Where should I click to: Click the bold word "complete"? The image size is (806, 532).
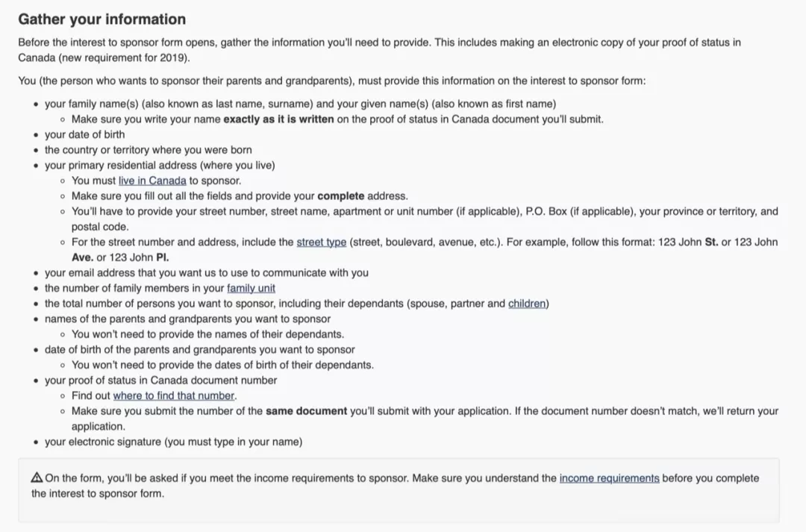(341, 196)
